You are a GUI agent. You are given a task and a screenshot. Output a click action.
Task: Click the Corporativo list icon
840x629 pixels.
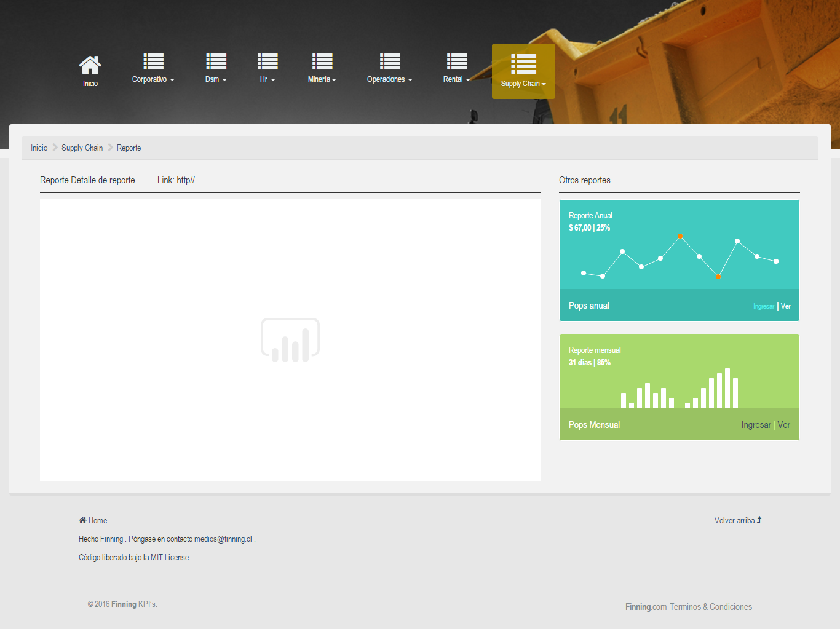[x=153, y=61]
